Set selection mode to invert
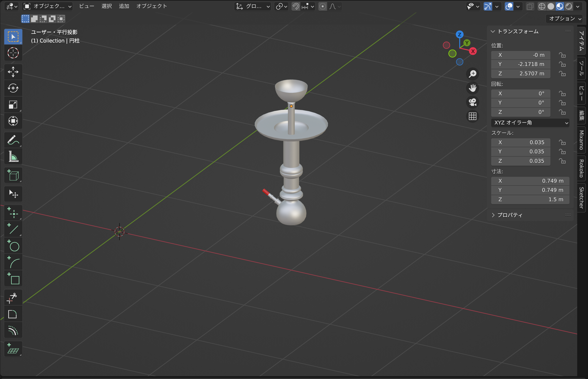 coord(52,19)
